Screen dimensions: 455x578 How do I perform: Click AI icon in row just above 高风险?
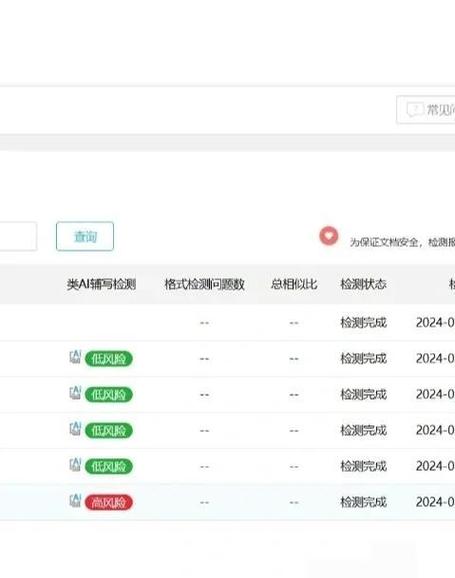pyautogui.click(x=75, y=465)
